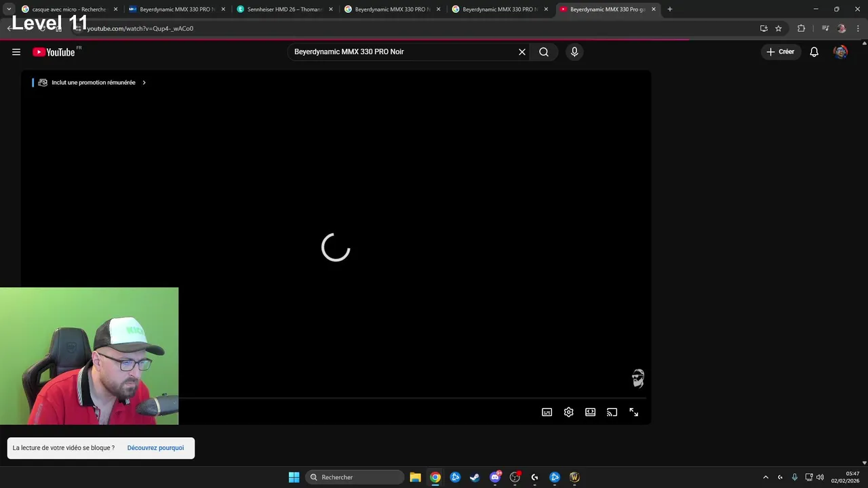Click the address bar URL

coord(140,28)
